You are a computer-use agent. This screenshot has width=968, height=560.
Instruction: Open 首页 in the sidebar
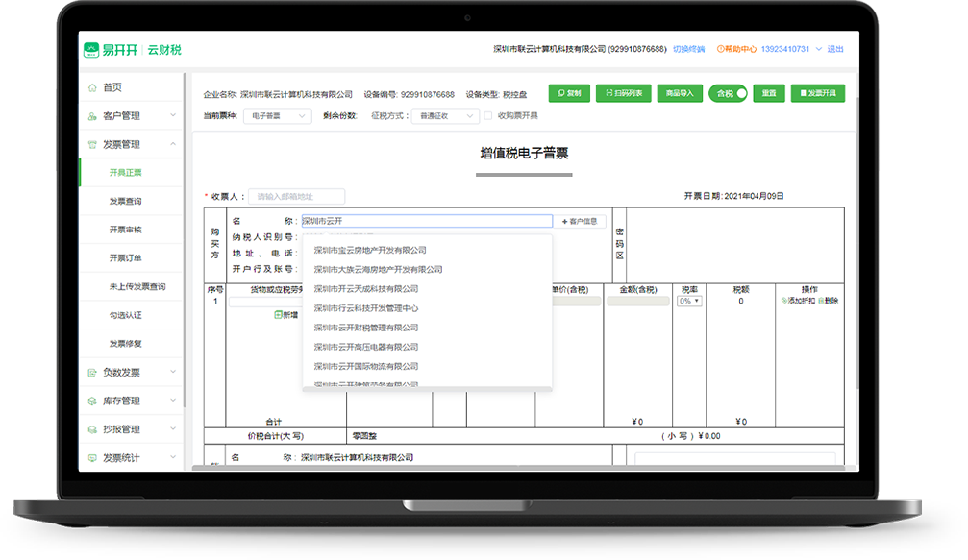tap(131, 87)
